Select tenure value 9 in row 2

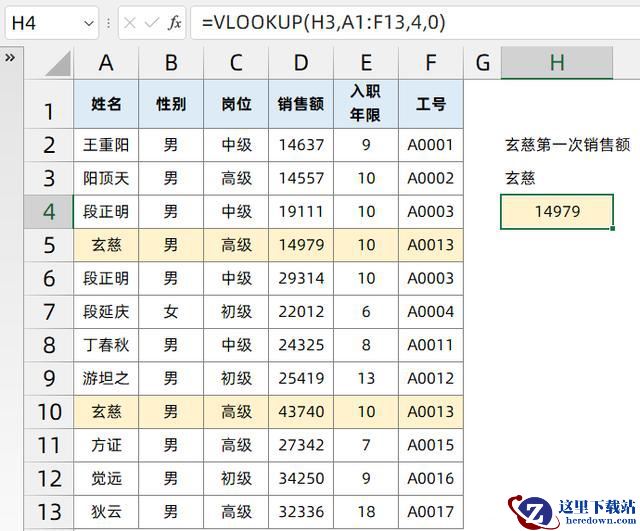(366, 145)
